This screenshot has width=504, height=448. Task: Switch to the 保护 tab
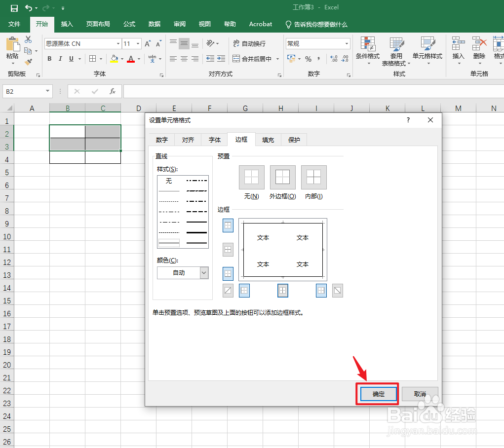click(294, 140)
